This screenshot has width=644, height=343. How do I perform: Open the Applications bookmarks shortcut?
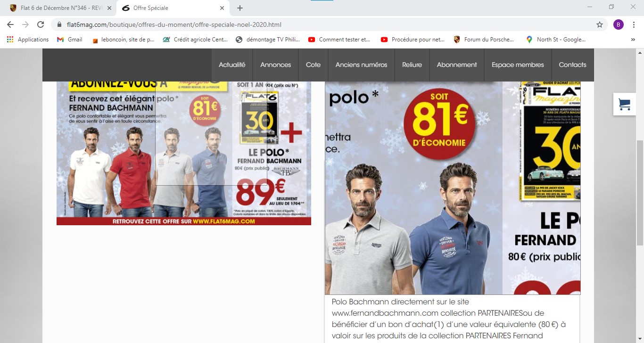(28, 40)
